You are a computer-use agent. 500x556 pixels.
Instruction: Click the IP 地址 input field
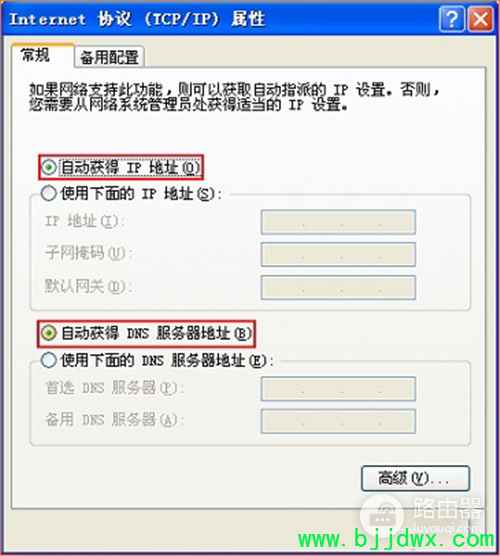coord(338,222)
